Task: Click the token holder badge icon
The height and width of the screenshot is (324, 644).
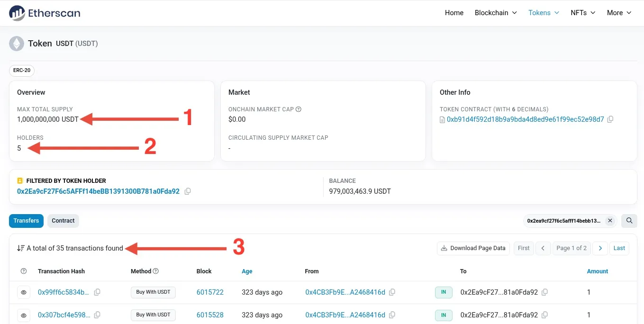Action: [20, 181]
